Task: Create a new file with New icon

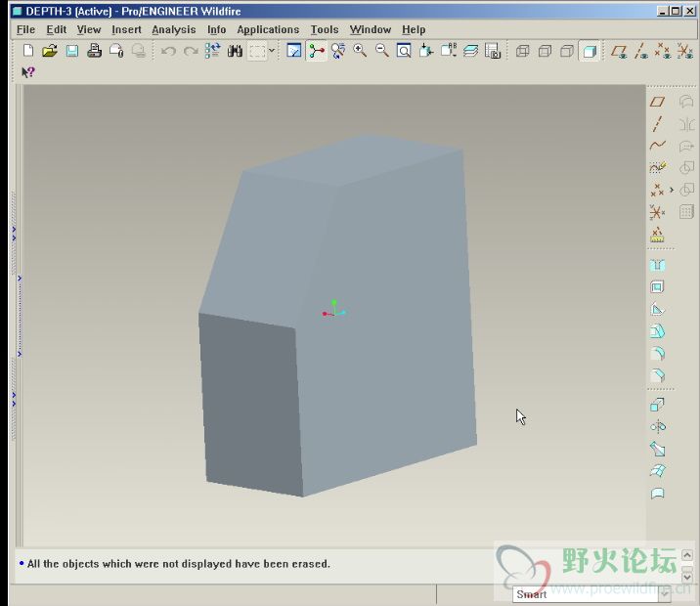Action: click(28, 51)
